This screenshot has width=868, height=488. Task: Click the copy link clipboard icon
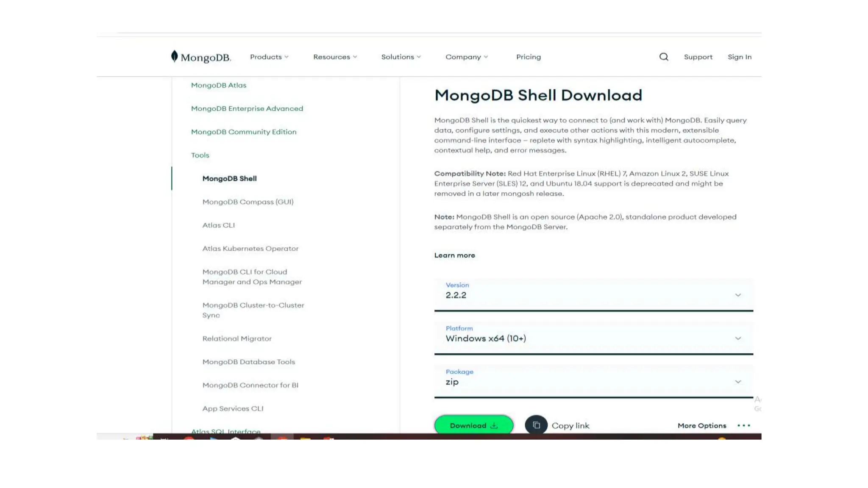point(536,425)
